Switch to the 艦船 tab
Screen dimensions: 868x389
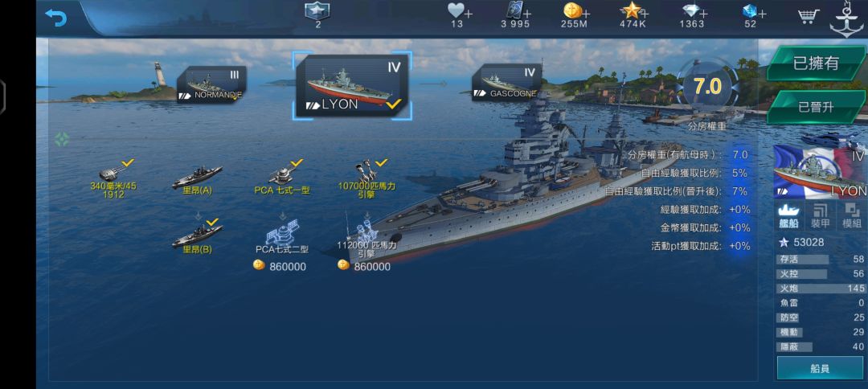tap(789, 216)
